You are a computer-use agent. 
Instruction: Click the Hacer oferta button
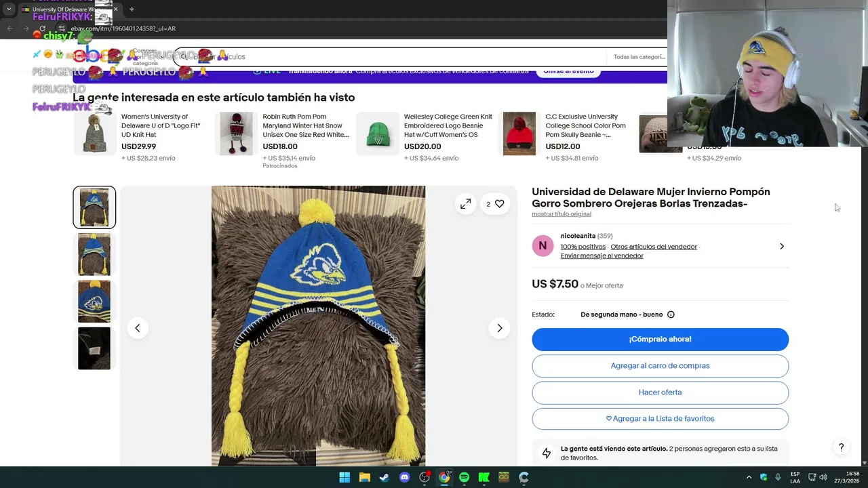(660, 392)
